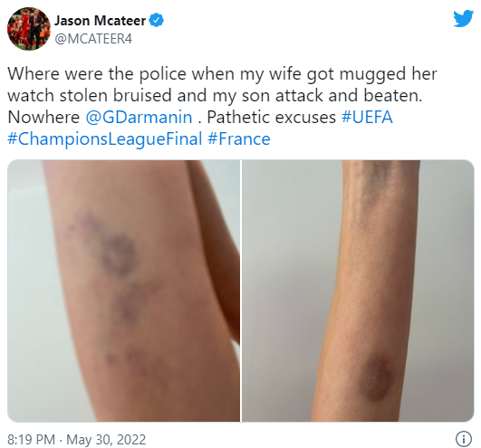View the left bruised arm photo
The height and width of the screenshot is (448, 481).
(x=123, y=291)
